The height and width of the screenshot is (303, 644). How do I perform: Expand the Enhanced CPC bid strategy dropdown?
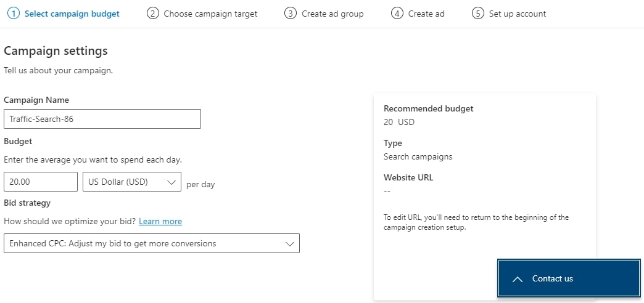coord(152,243)
